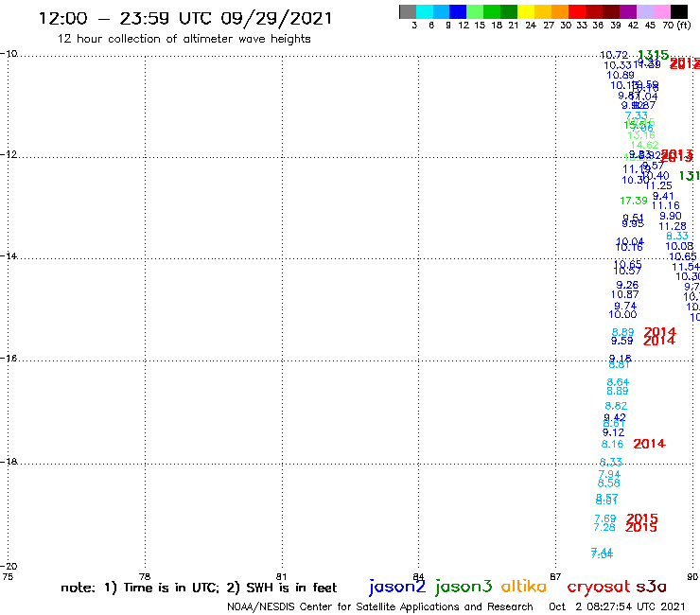
Task: Click the '-14' latitude axis label
Action: [9, 255]
